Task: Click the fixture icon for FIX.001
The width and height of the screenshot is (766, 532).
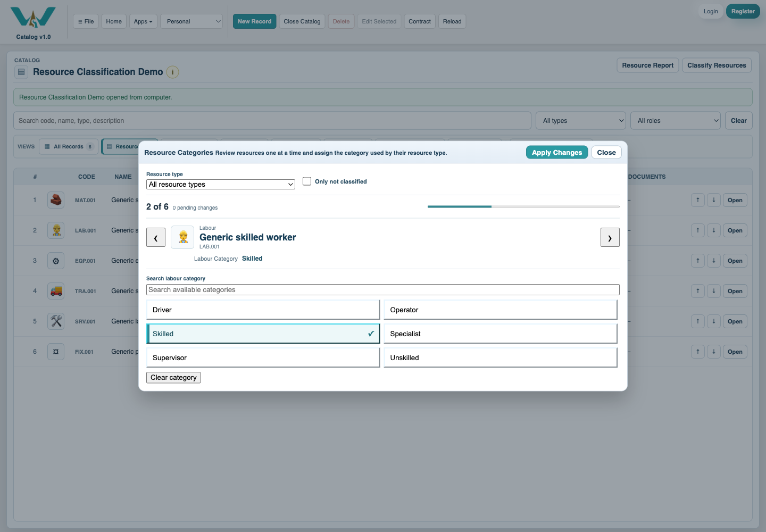Action: tap(56, 352)
